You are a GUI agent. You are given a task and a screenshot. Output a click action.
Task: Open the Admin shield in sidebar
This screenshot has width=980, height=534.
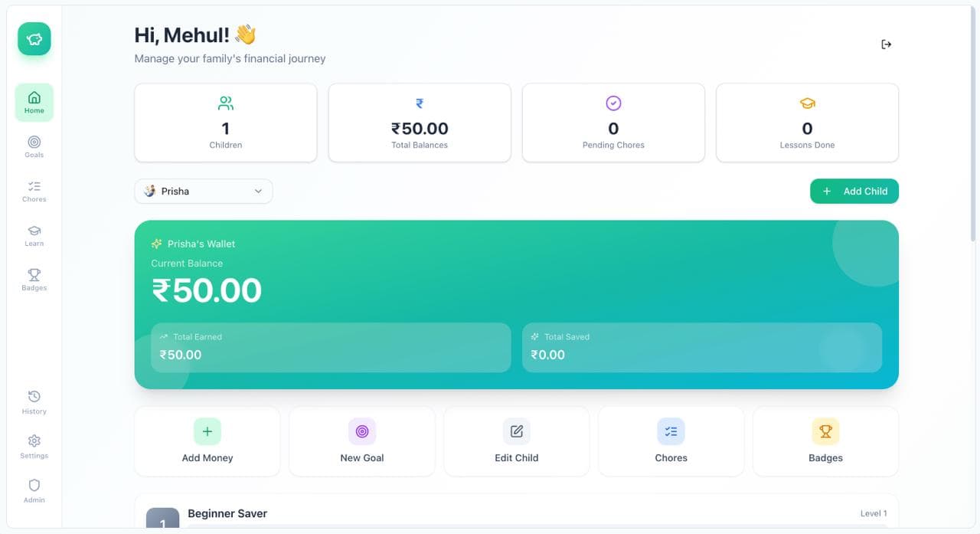coord(34,491)
